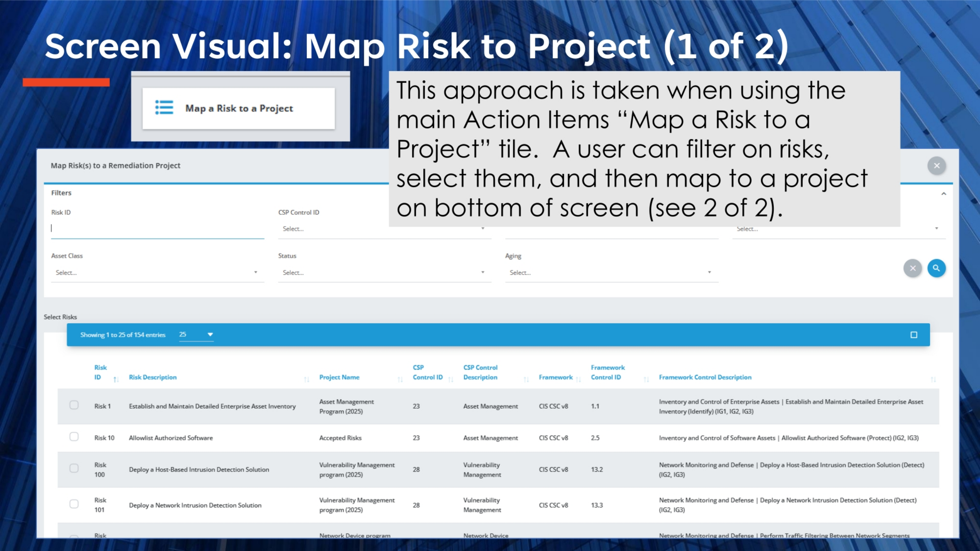The image size is (980, 551).
Task: Clear filters with the gray X button
Action: pyautogui.click(x=913, y=268)
